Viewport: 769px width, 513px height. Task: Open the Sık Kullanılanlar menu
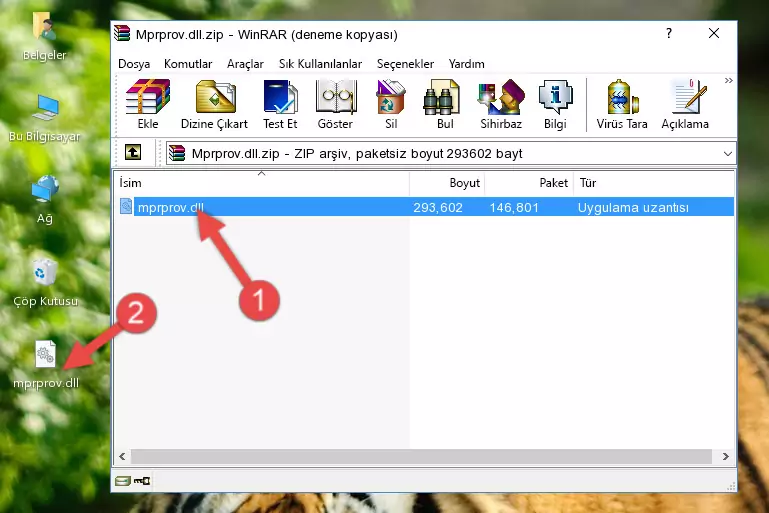320,64
